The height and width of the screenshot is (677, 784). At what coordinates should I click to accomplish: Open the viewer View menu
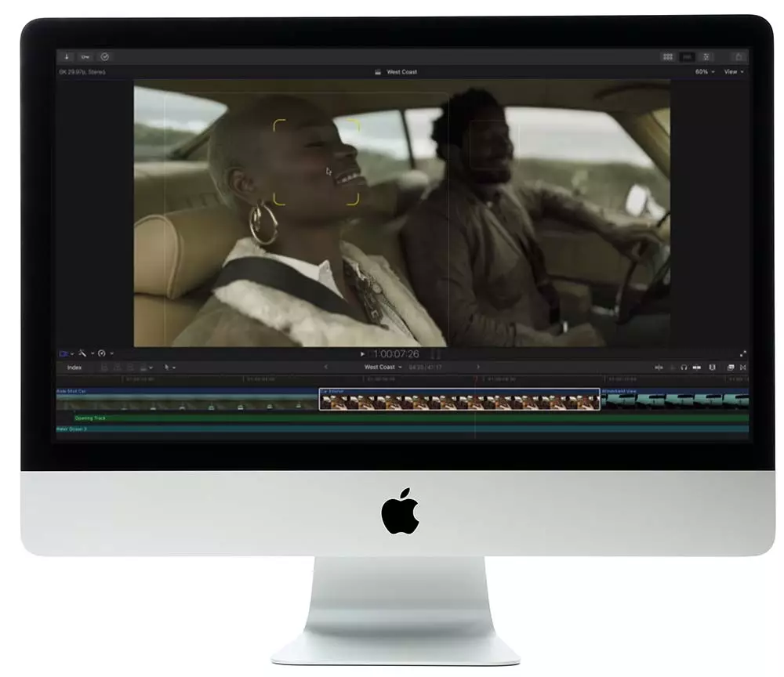click(734, 72)
